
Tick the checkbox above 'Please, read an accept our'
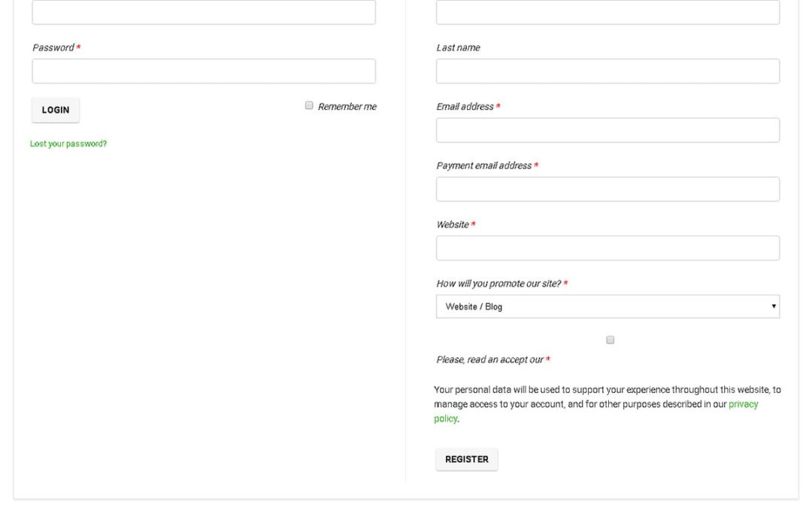[x=610, y=340]
